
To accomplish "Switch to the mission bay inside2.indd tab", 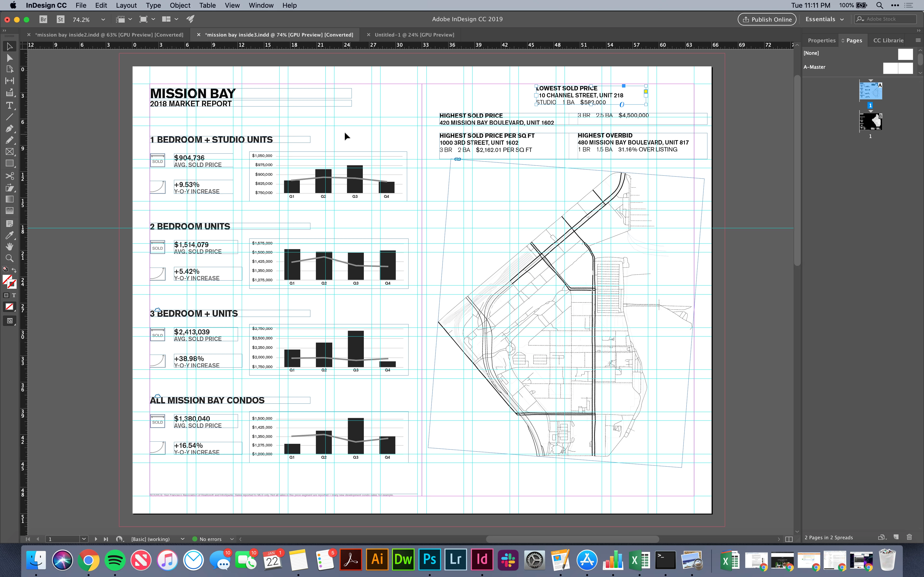I will point(109,35).
